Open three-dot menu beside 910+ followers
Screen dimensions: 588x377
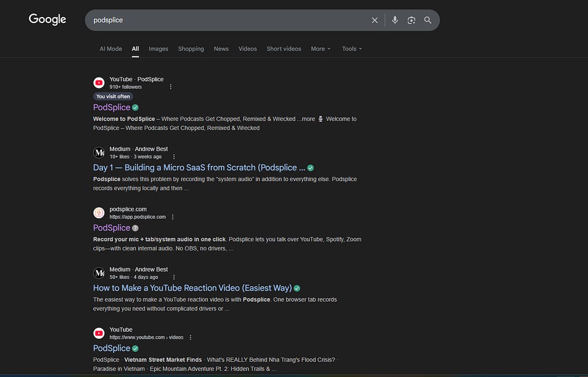pos(171,87)
